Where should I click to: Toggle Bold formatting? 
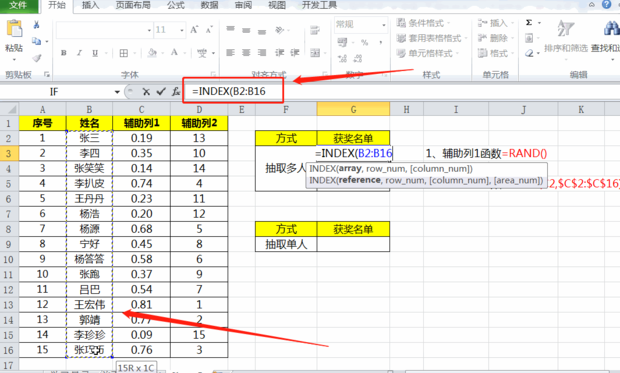[x=64, y=53]
